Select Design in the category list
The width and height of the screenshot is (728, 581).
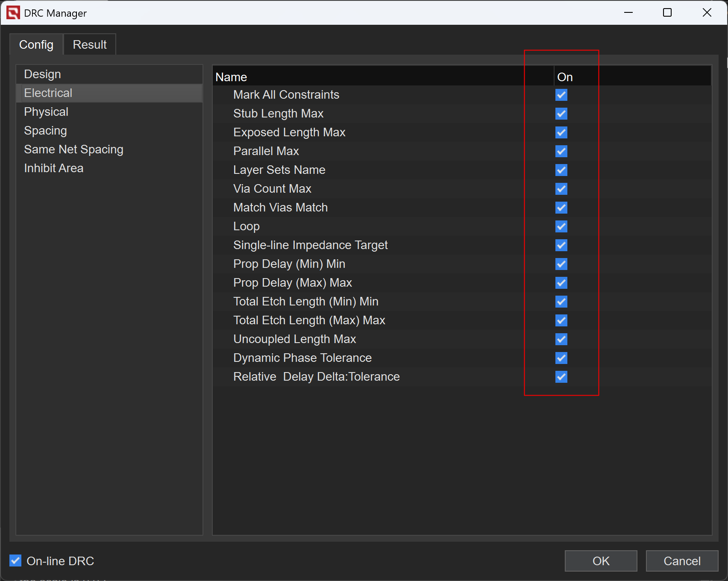coord(42,74)
